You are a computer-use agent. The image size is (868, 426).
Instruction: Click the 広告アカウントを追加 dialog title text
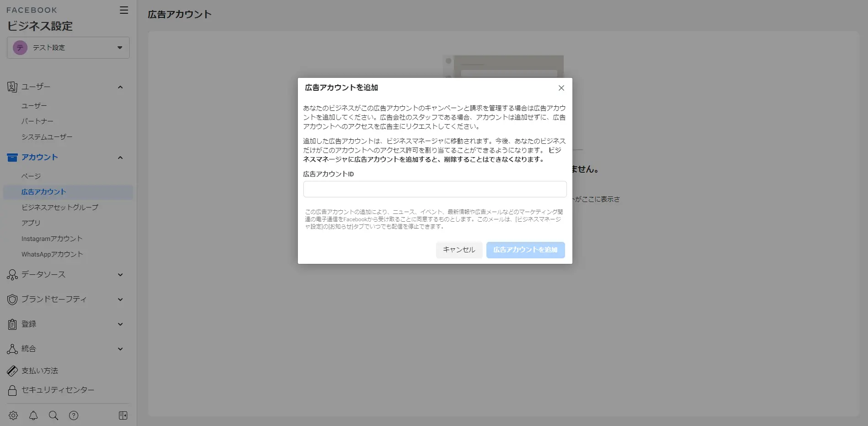(341, 87)
